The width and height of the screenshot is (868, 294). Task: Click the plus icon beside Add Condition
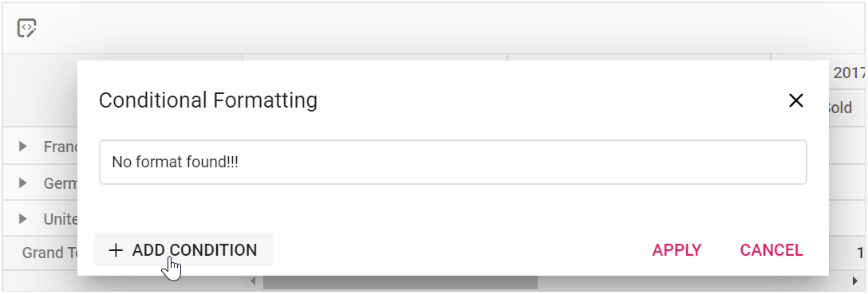coord(116,250)
